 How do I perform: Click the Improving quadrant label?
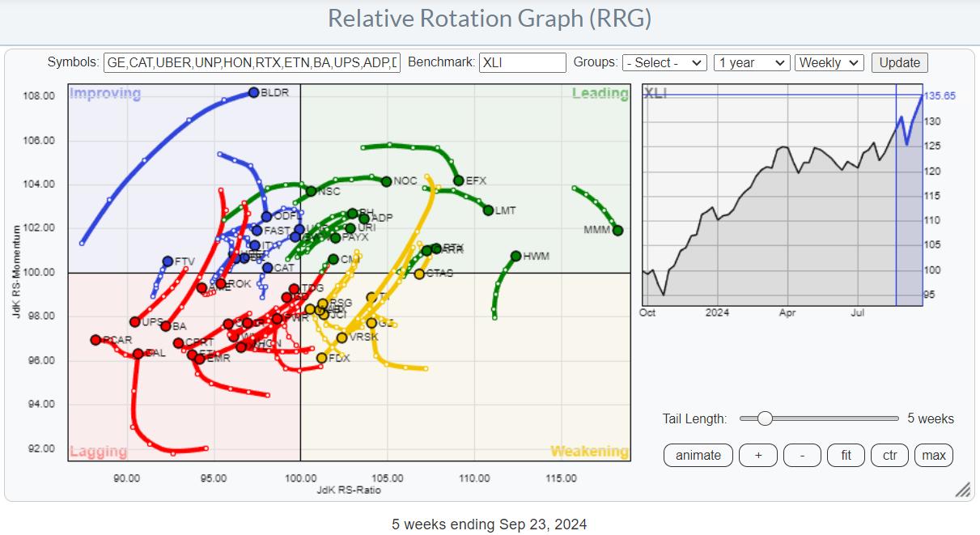[x=105, y=94]
